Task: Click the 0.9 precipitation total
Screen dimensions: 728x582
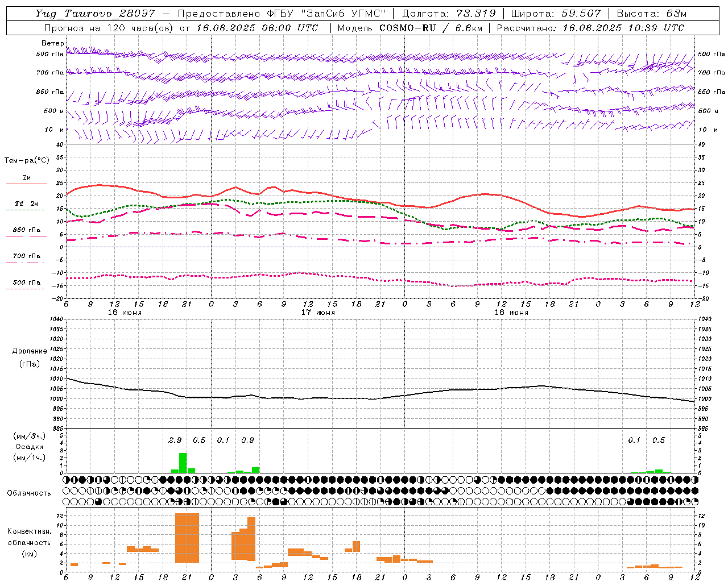Action: [247, 440]
